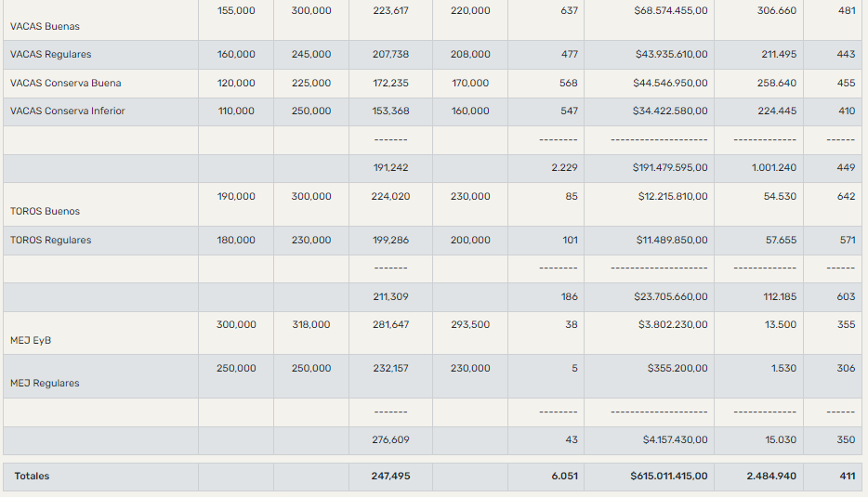Select the TOROS Regulares row label
This screenshot has height=497, width=868.
pos(51,241)
